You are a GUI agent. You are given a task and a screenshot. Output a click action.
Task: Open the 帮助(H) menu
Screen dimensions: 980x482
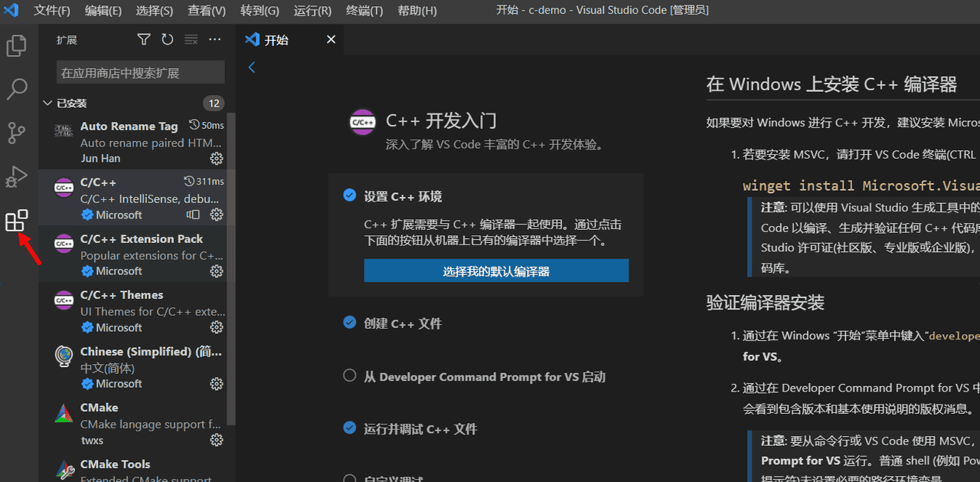click(417, 11)
